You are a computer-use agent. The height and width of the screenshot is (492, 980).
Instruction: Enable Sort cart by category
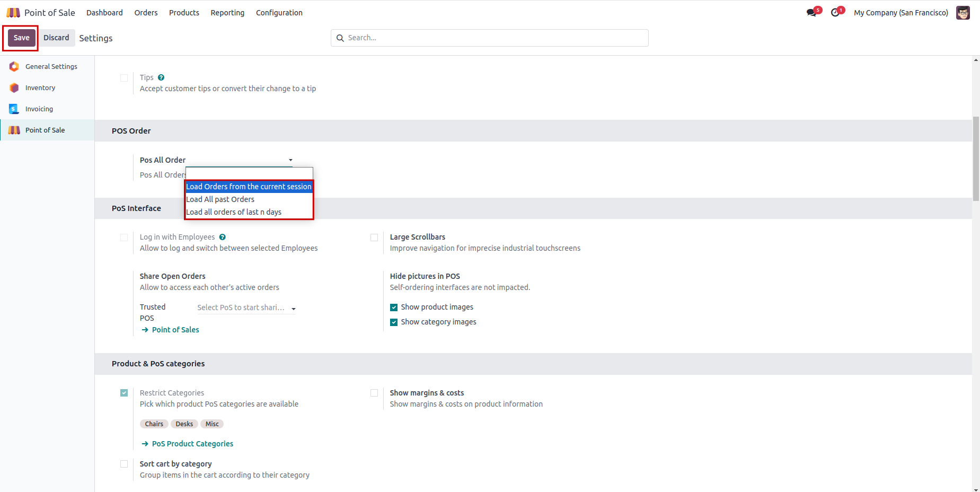pos(124,464)
